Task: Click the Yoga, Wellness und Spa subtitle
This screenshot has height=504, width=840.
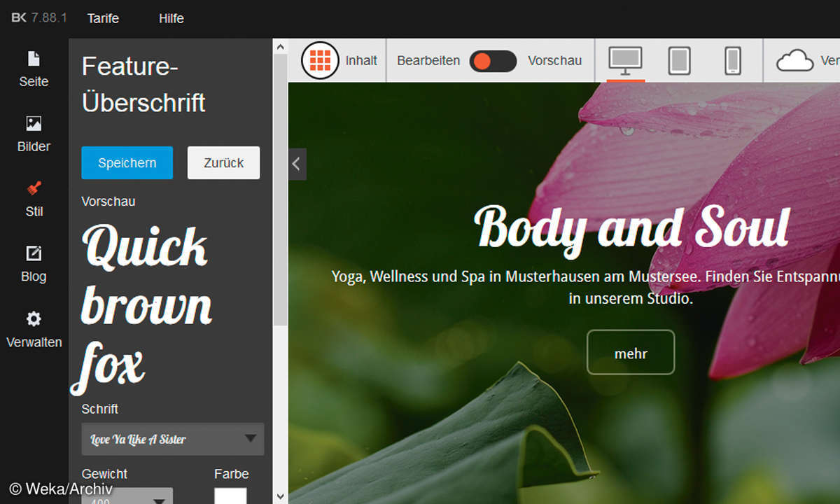Action: click(x=586, y=287)
